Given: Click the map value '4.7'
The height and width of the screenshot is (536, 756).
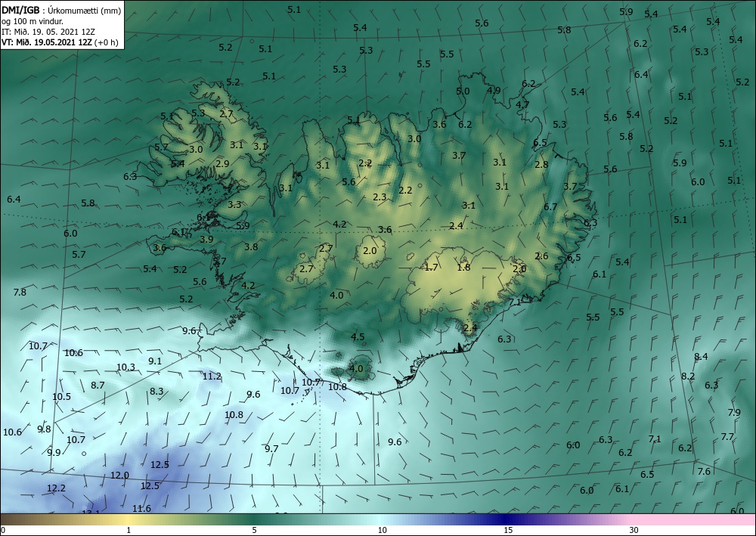Looking at the screenshot, I should click(522, 104).
